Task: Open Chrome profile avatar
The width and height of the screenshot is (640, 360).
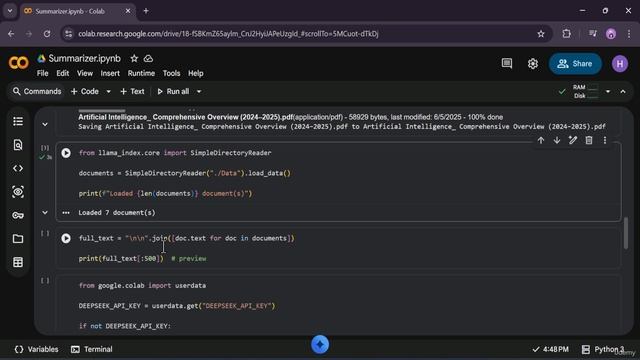Action: [x=611, y=34]
